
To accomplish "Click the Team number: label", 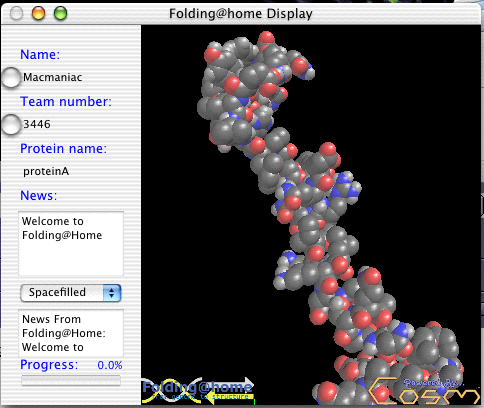I will 66,101.
